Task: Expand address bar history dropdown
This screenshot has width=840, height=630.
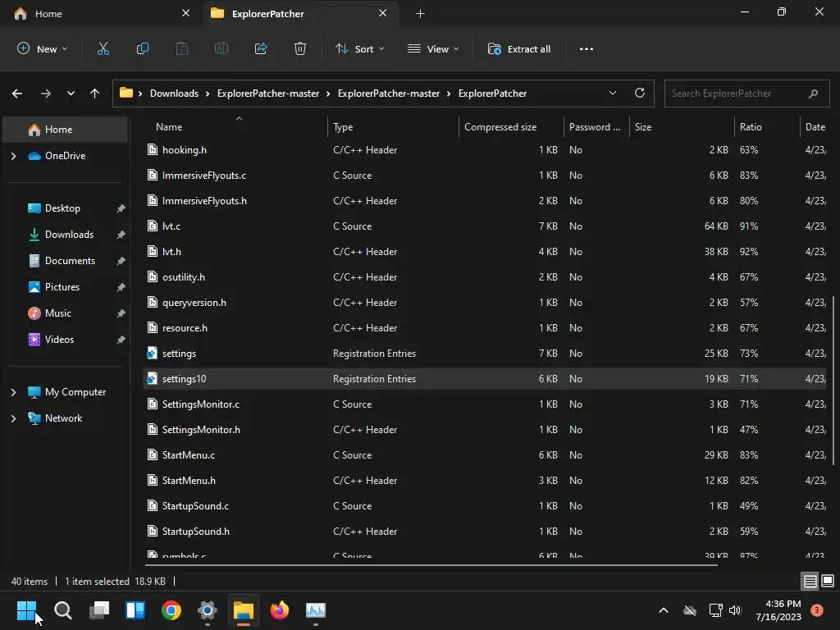Action: coord(612,93)
